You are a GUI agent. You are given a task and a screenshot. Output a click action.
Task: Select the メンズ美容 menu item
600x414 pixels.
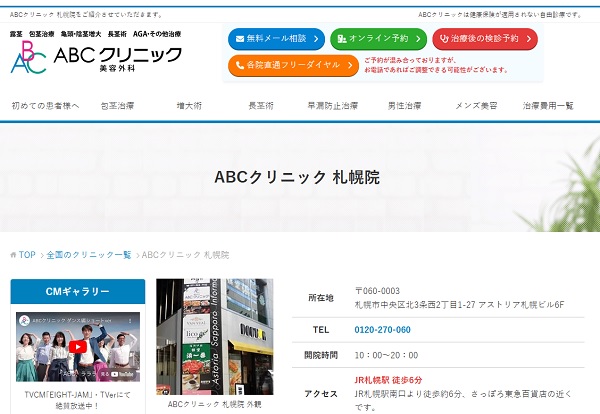pyautogui.click(x=476, y=105)
